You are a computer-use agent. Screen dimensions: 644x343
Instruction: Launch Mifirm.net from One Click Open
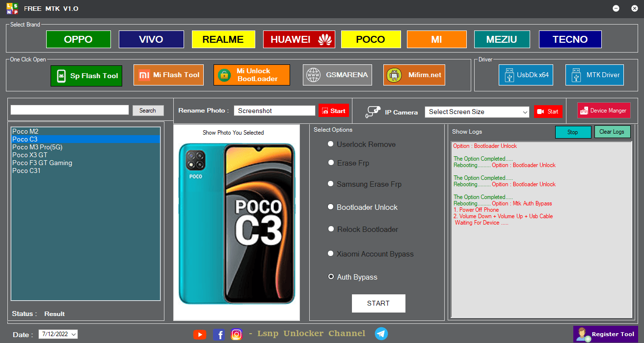(414, 75)
